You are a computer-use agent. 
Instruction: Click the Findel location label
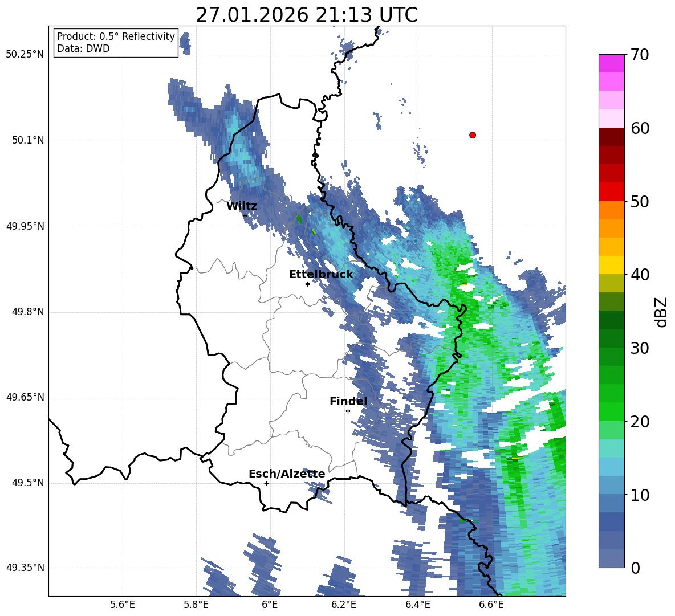(348, 401)
